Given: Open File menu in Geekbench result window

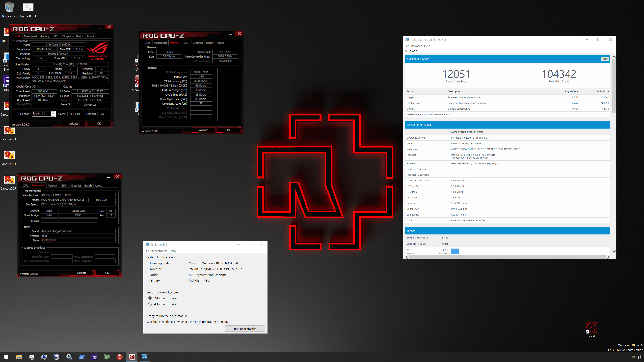Looking at the screenshot, I should (x=407, y=46).
